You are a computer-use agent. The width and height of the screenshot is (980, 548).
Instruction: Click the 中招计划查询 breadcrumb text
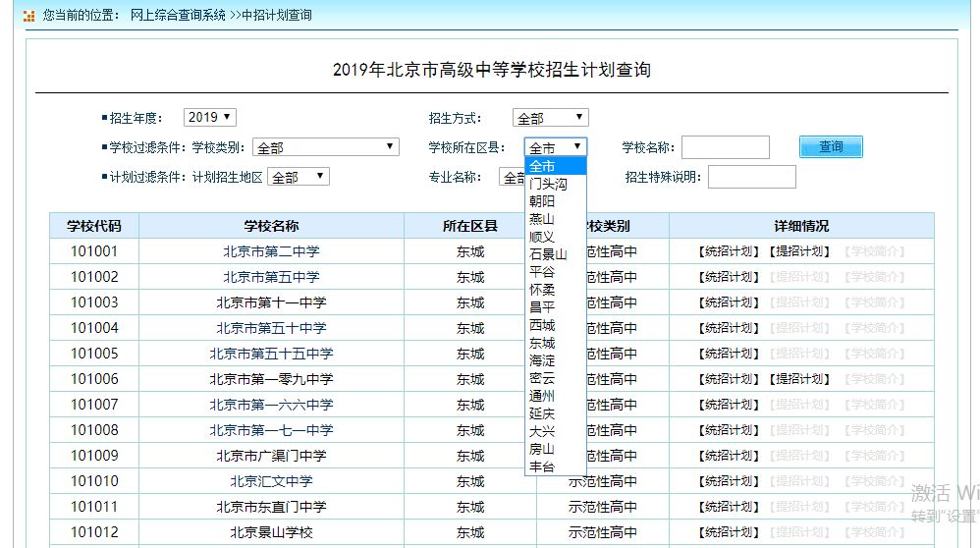coord(277,15)
